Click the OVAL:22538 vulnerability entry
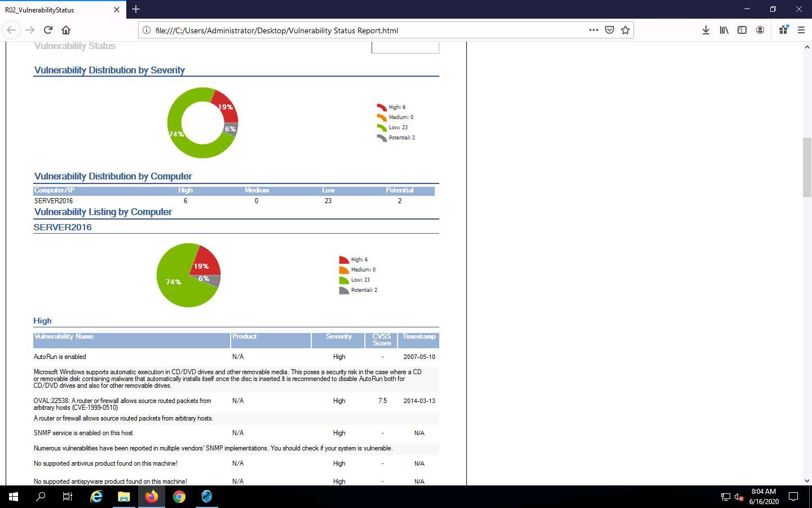This screenshot has width=812, height=508. point(122,404)
